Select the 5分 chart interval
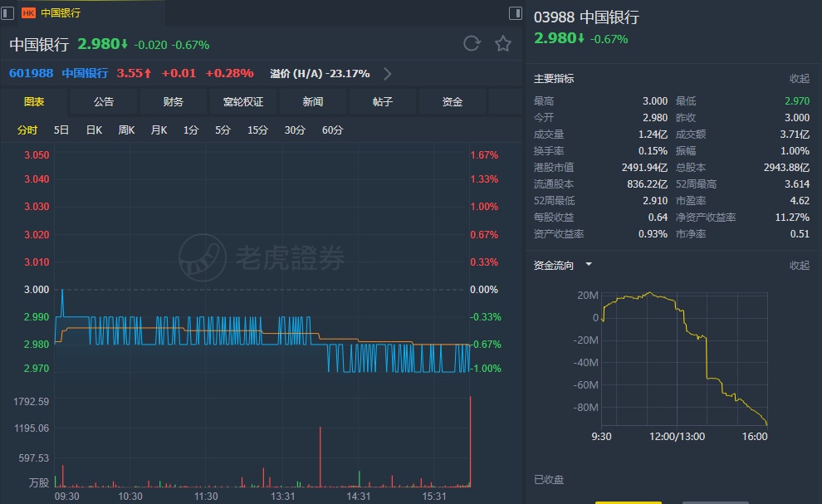Viewport: 822px width, 504px height. (223, 130)
